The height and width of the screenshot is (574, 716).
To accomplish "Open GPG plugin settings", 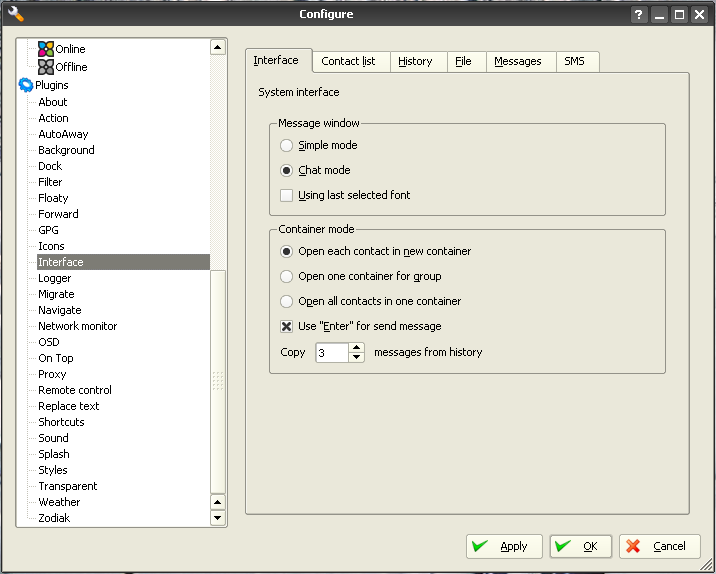I will point(48,230).
